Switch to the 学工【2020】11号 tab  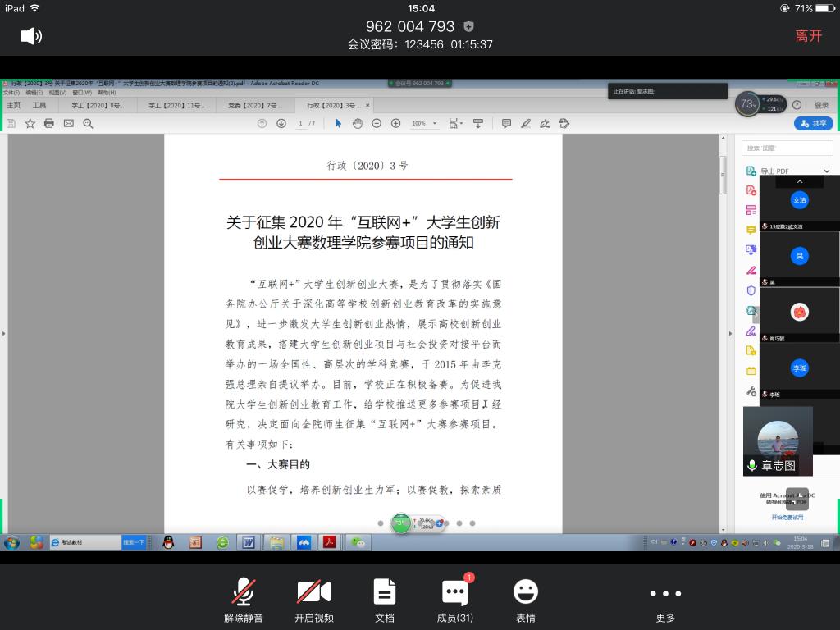tap(176, 105)
